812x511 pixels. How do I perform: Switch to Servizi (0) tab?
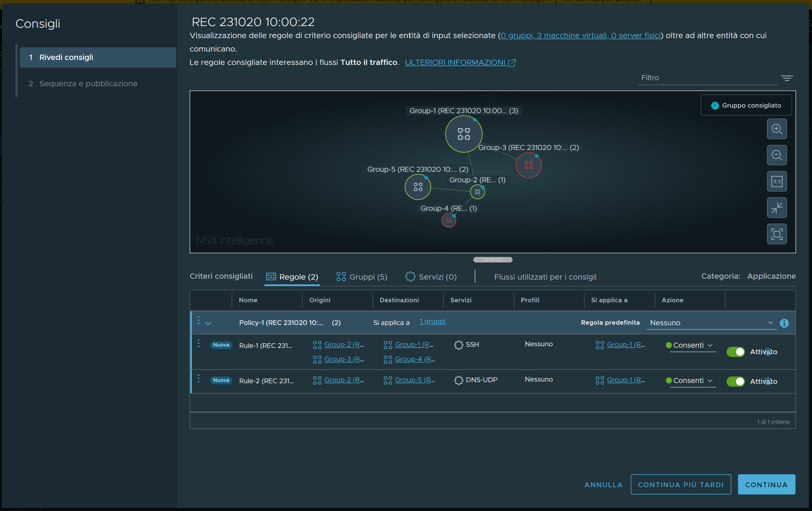coord(431,277)
